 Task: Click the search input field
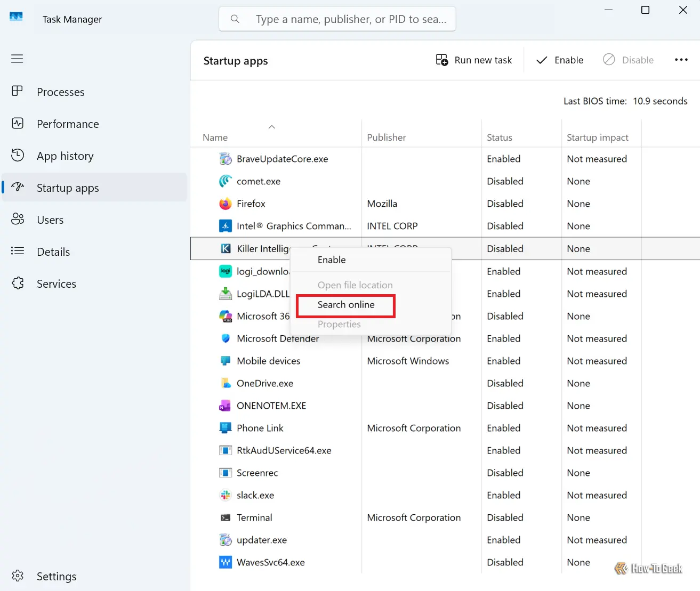click(337, 19)
